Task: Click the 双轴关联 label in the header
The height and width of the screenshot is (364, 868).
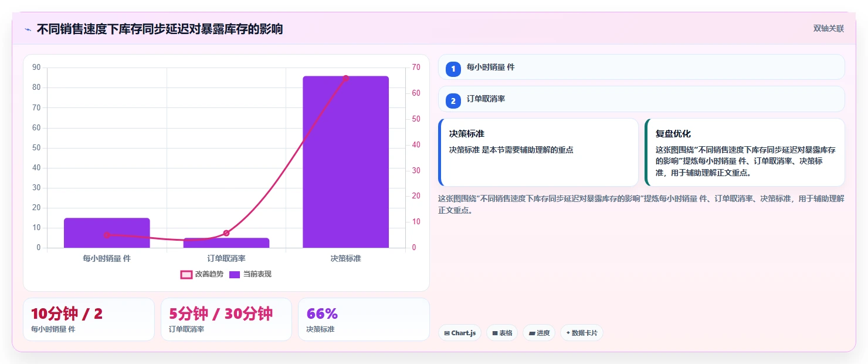Action: pos(829,29)
